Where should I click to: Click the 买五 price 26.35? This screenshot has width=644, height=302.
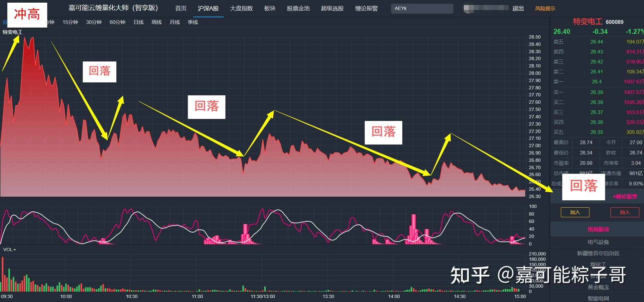[596, 132]
